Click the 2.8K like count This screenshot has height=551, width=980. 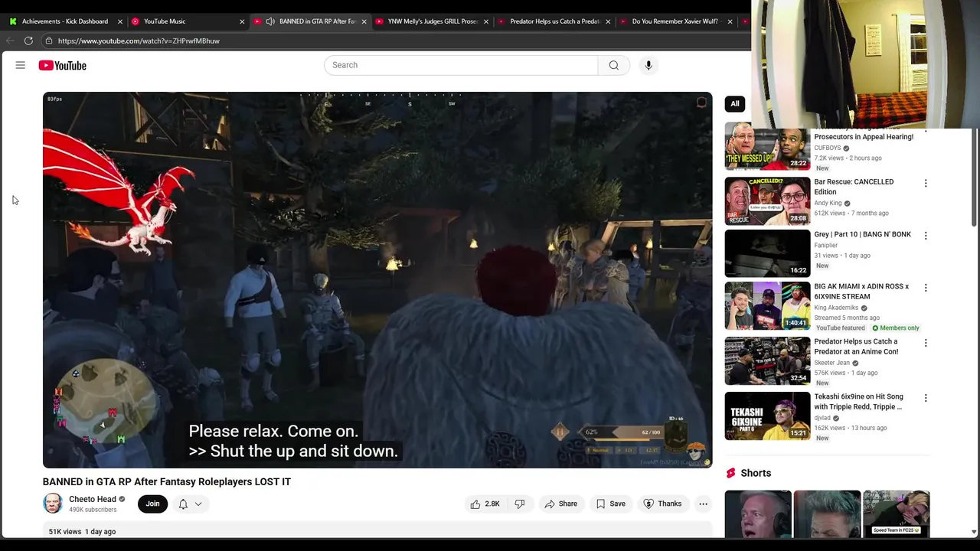tap(492, 504)
